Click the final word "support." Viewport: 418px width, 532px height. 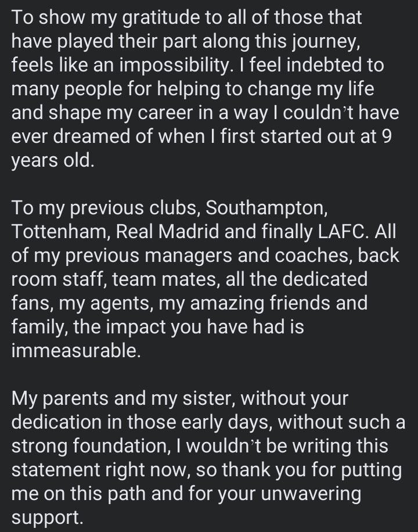[48, 518]
